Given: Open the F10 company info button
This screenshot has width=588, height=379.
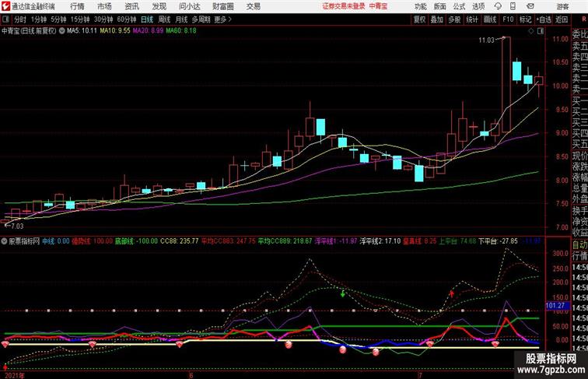Looking at the screenshot, I should (508, 19).
